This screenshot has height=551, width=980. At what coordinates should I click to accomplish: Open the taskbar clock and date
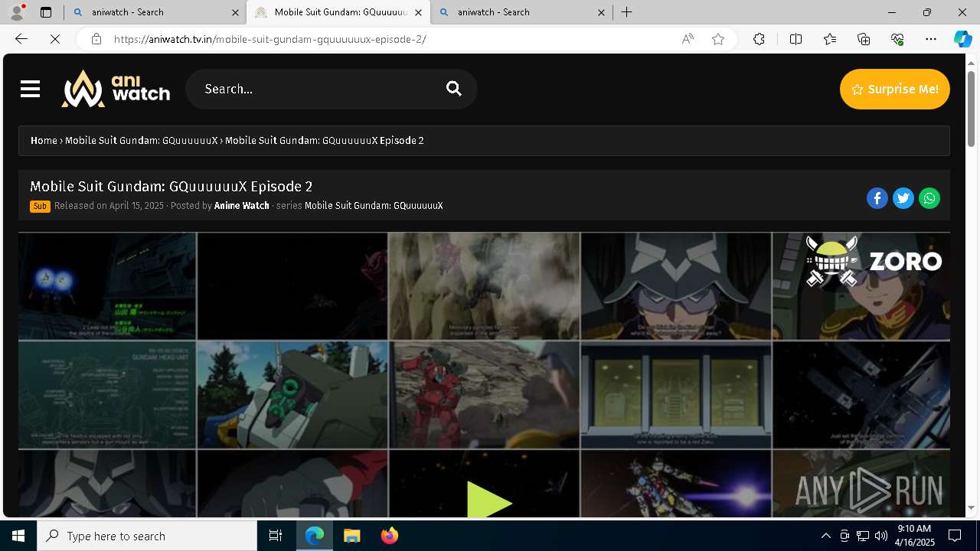914,536
